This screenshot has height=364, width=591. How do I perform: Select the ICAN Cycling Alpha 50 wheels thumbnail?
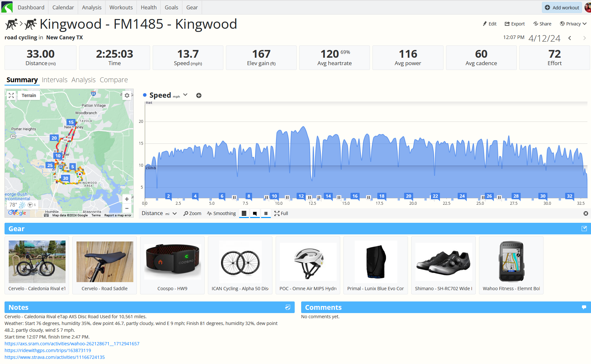coord(240,265)
